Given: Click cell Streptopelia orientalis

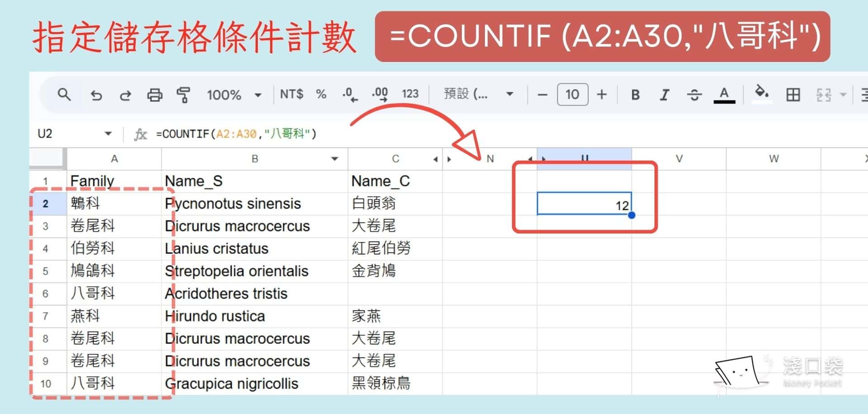Looking at the screenshot, I should click(x=255, y=271).
